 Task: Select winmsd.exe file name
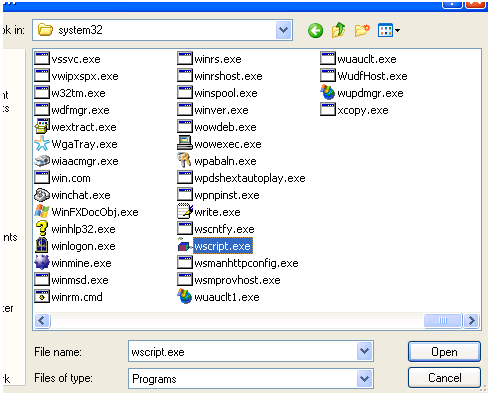(x=80, y=280)
